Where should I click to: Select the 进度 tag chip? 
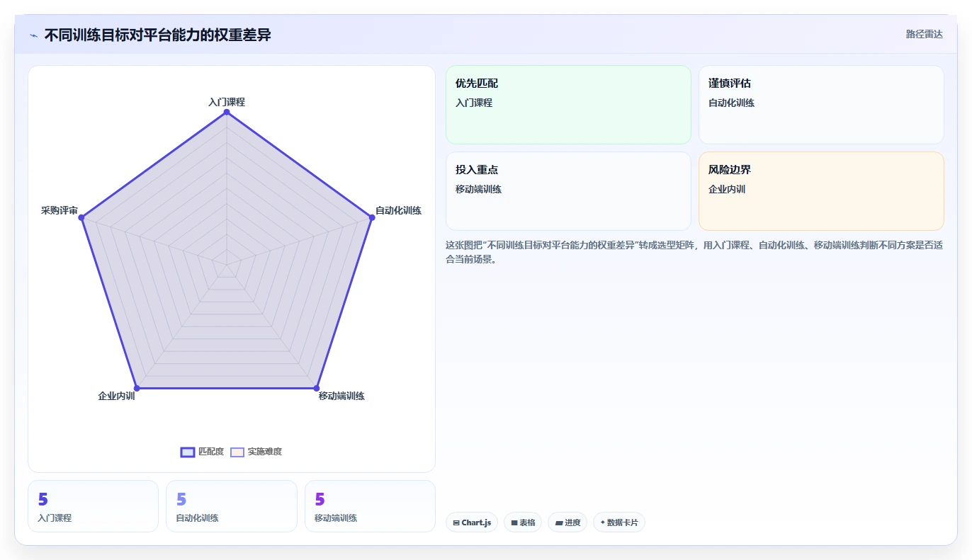567,522
